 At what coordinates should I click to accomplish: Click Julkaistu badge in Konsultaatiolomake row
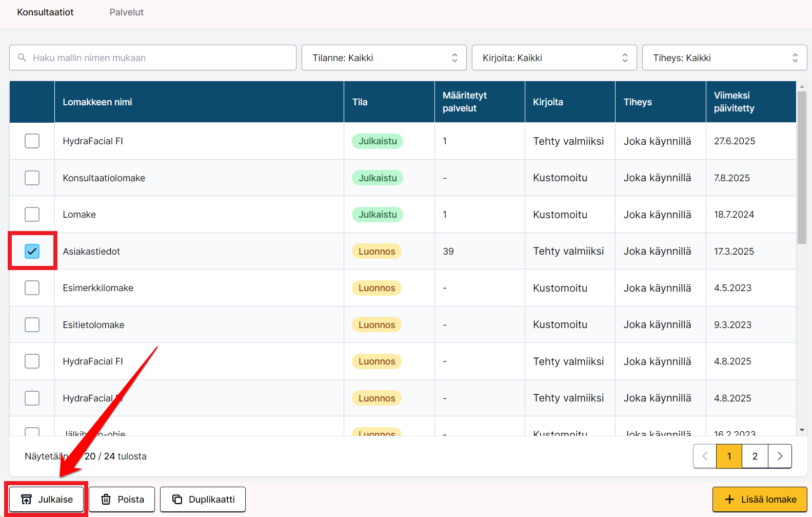click(378, 178)
